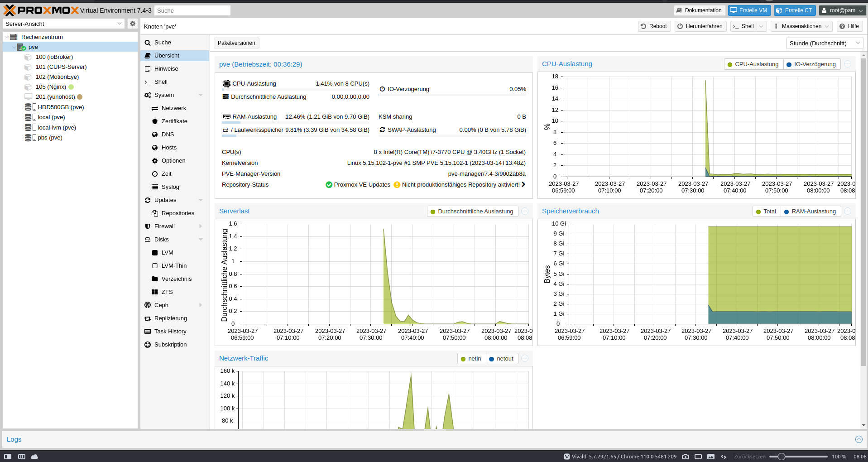Open the Shell button dropdown arrow
Viewport: 868px width, 462px height.
point(762,26)
